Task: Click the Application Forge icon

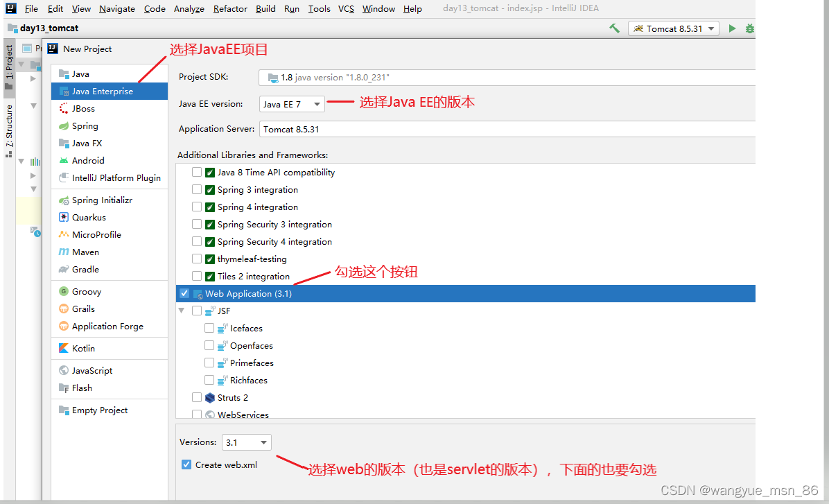Action: (x=64, y=327)
